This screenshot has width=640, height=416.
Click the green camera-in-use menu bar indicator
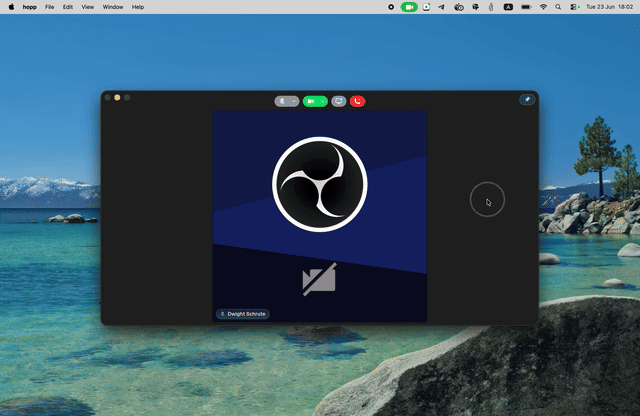click(409, 7)
